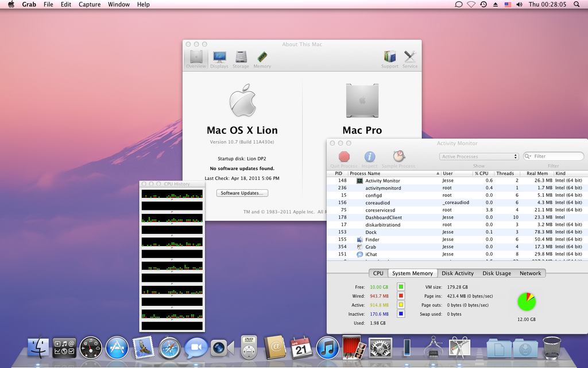588x368 pixels.
Task: Switch to the Disk Activity tab
Action: tap(458, 273)
